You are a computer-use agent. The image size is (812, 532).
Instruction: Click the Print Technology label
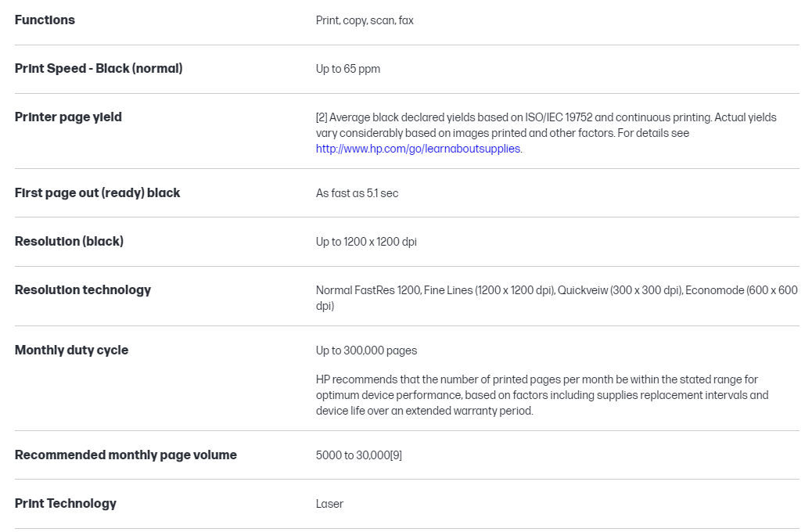(x=66, y=504)
